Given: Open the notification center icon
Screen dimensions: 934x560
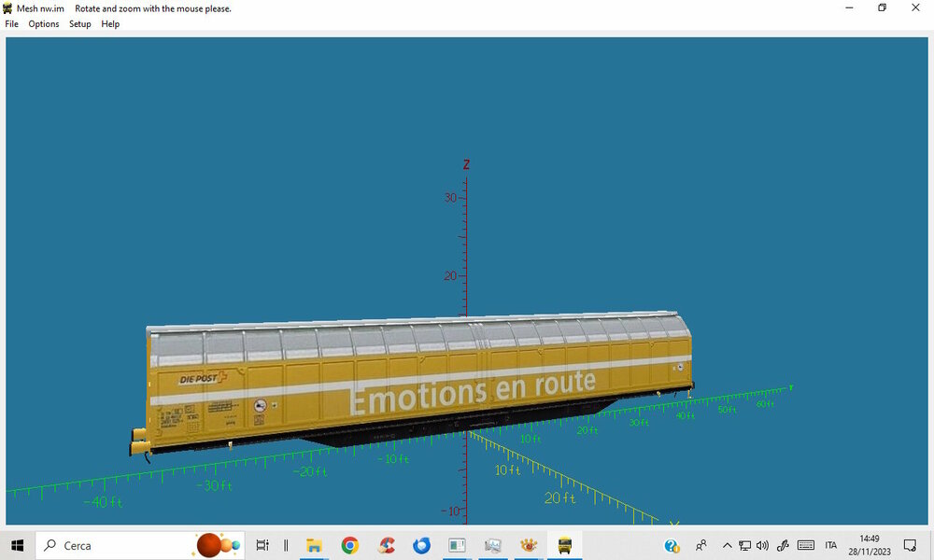Looking at the screenshot, I should tap(910, 545).
